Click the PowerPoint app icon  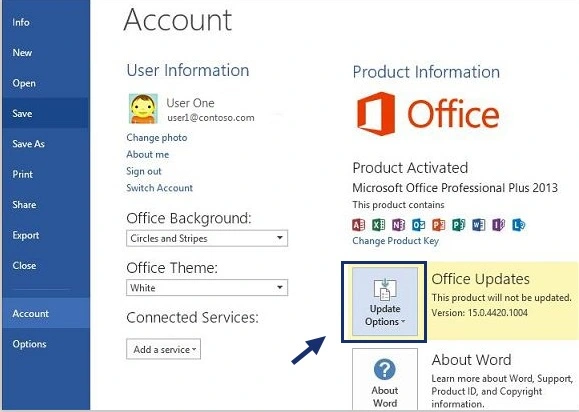438,224
